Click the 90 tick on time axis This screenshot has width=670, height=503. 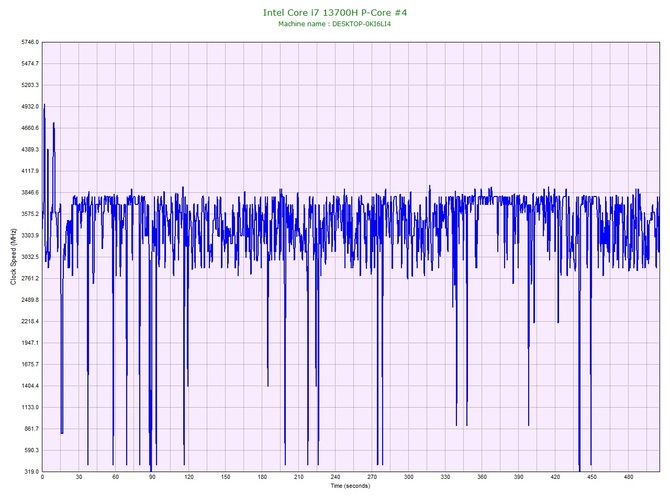click(152, 477)
